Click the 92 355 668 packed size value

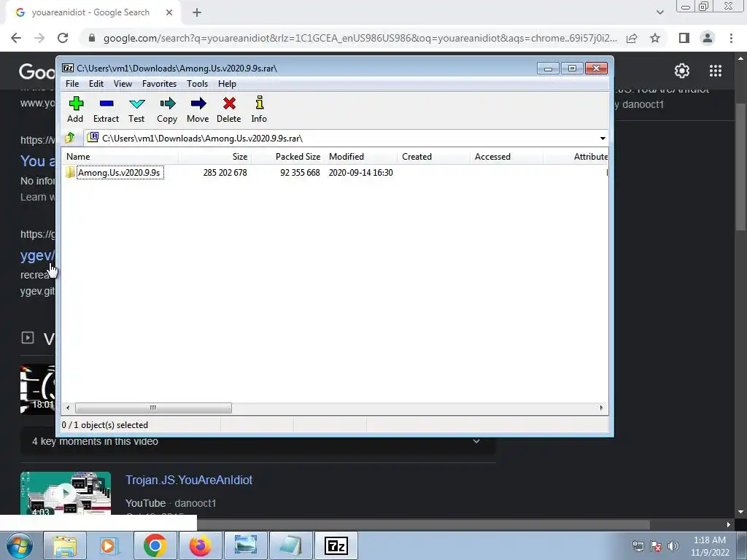[x=300, y=172]
